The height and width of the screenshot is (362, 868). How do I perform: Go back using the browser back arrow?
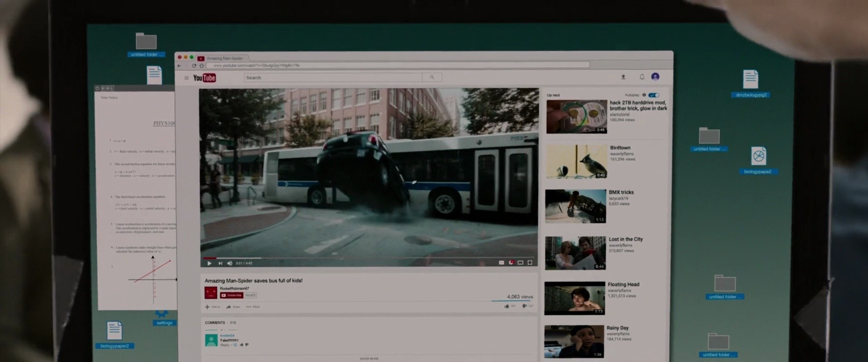tap(179, 66)
